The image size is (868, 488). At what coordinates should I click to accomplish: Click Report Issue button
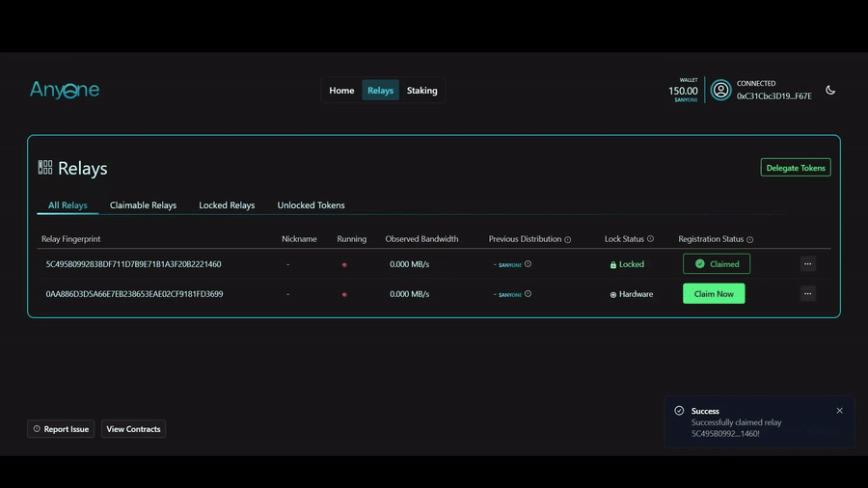[x=61, y=429]
